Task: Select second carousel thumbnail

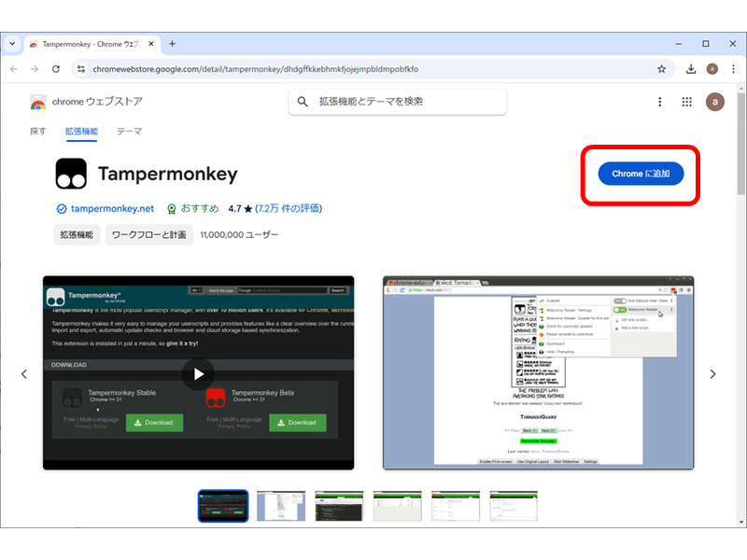Action: pos(281,506)
